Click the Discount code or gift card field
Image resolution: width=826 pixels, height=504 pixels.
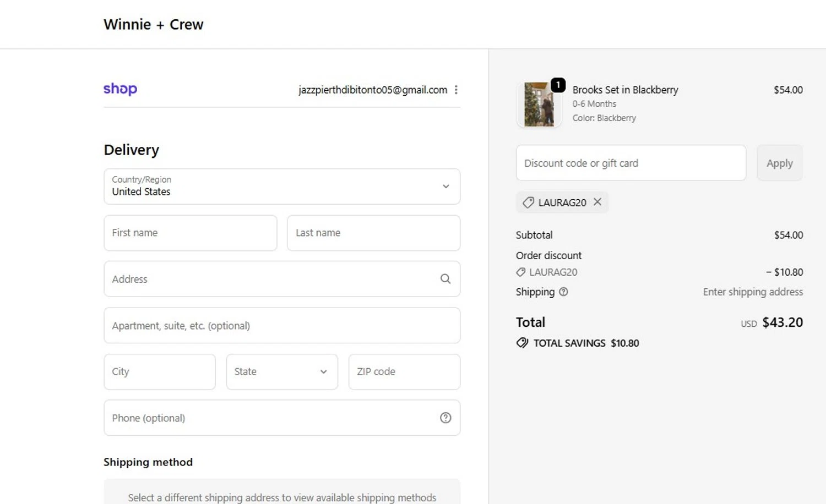[x=631, y=163]
